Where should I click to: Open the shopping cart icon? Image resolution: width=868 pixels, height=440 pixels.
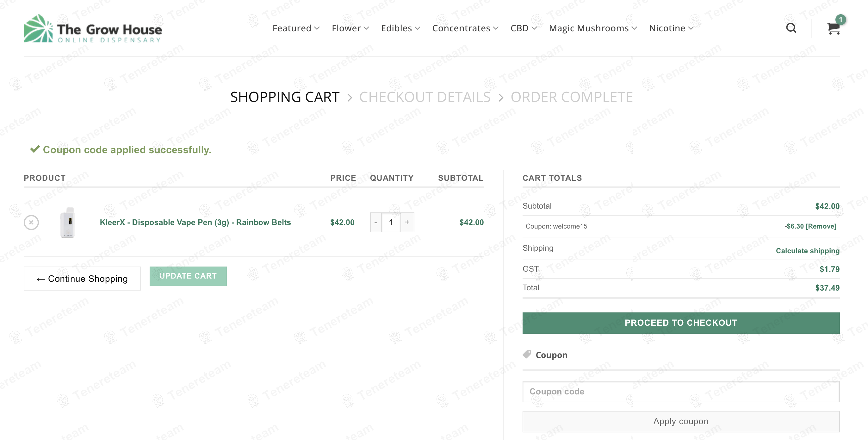[833, 29]
